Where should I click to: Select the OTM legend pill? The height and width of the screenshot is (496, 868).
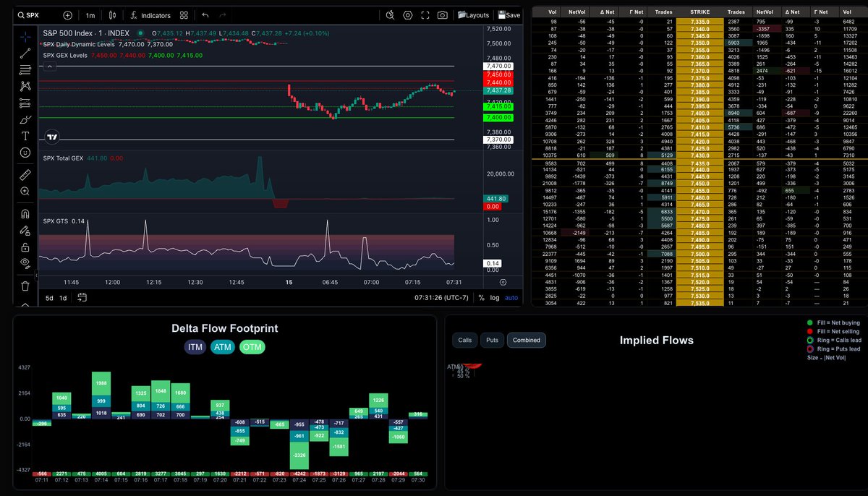tap(252, 348)
